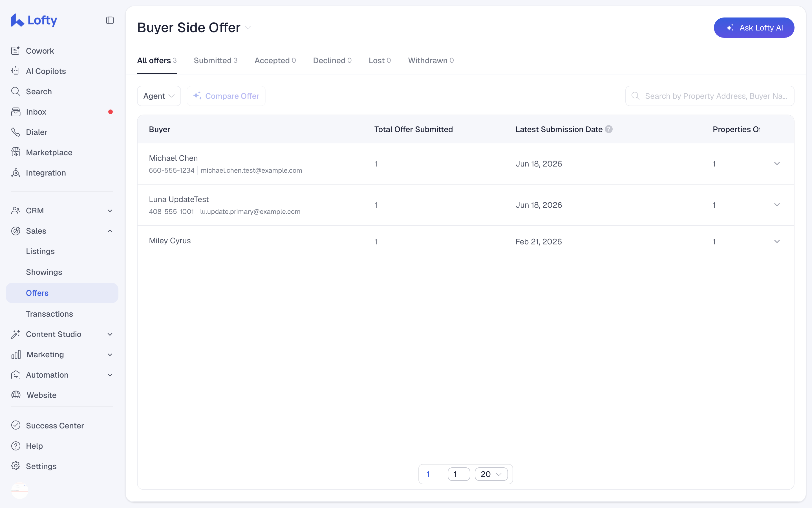Expand the Miley Cyrus row chevron
This screenshot has width=812, height=508.
777,242
